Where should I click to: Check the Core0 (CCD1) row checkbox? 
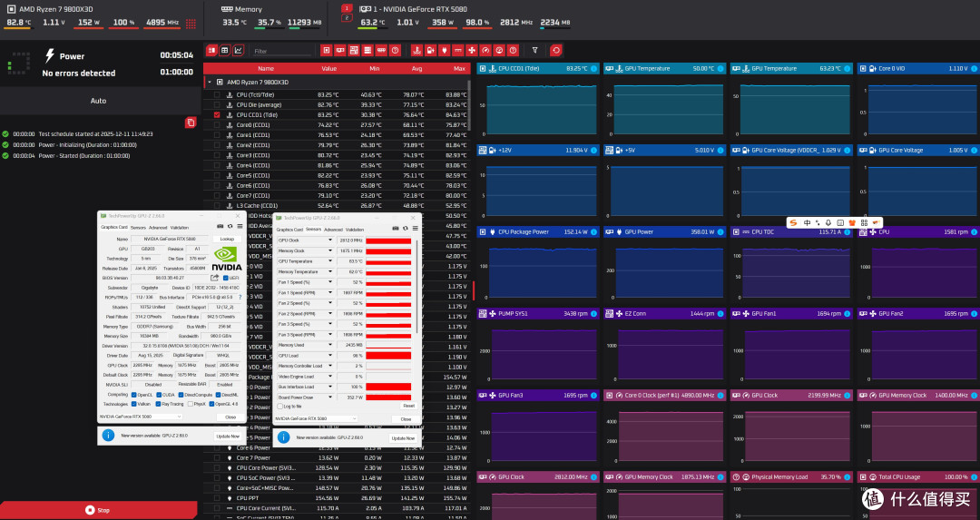(217, 125)
